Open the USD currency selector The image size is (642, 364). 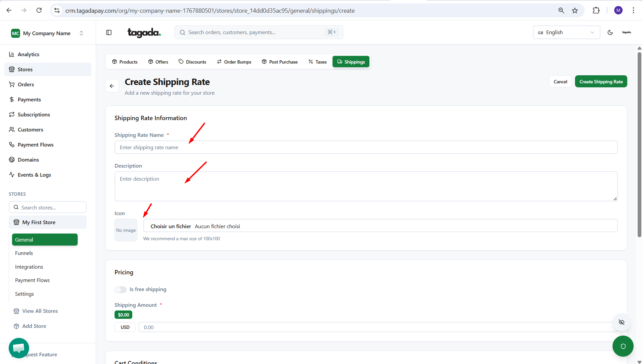(x=125, y=327)
